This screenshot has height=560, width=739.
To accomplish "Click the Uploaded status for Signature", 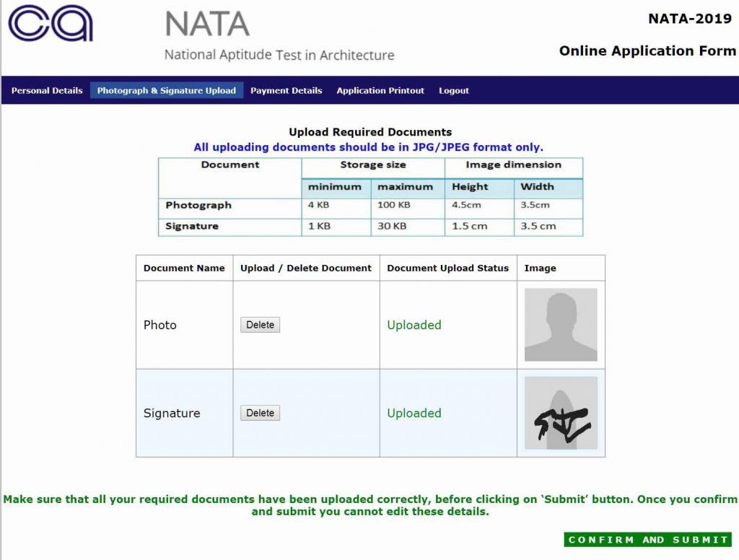I will [414, 412].
